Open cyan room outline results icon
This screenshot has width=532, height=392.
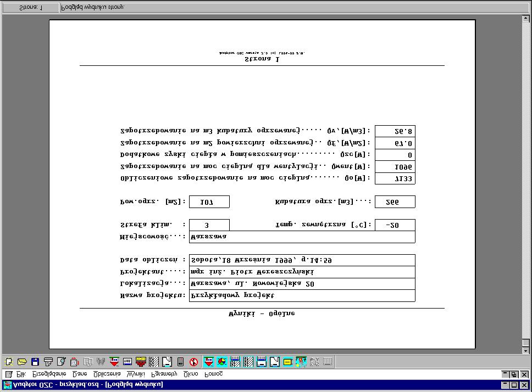coord(274,362)
